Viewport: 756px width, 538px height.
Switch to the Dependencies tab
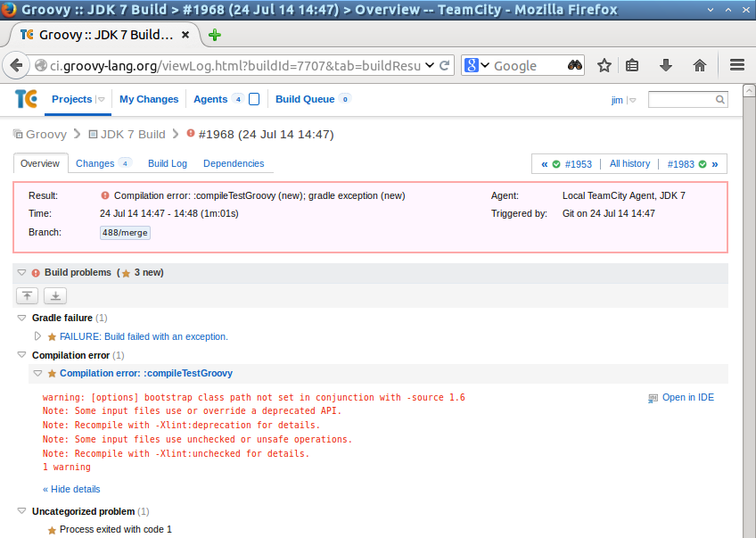(234, 163)
